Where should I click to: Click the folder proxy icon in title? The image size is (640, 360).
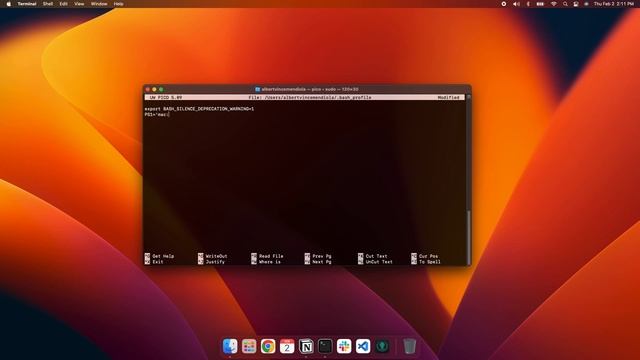[258, 89]
